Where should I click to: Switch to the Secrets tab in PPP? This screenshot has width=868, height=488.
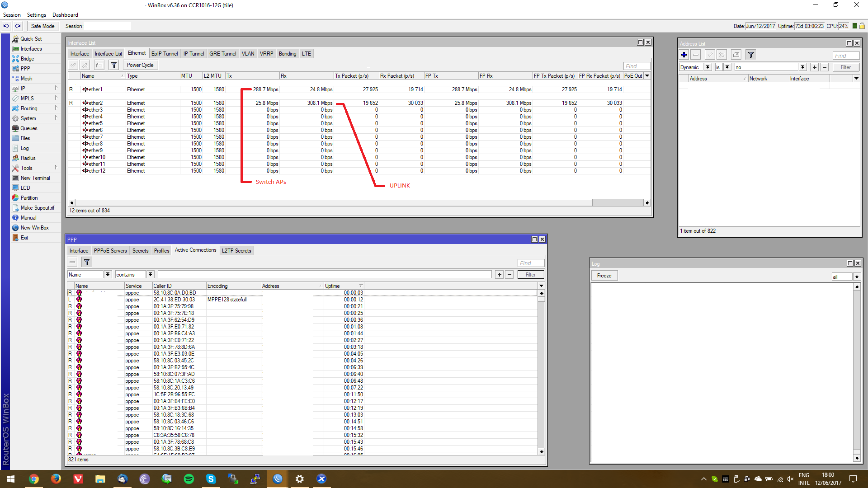[x=141, y=251]
